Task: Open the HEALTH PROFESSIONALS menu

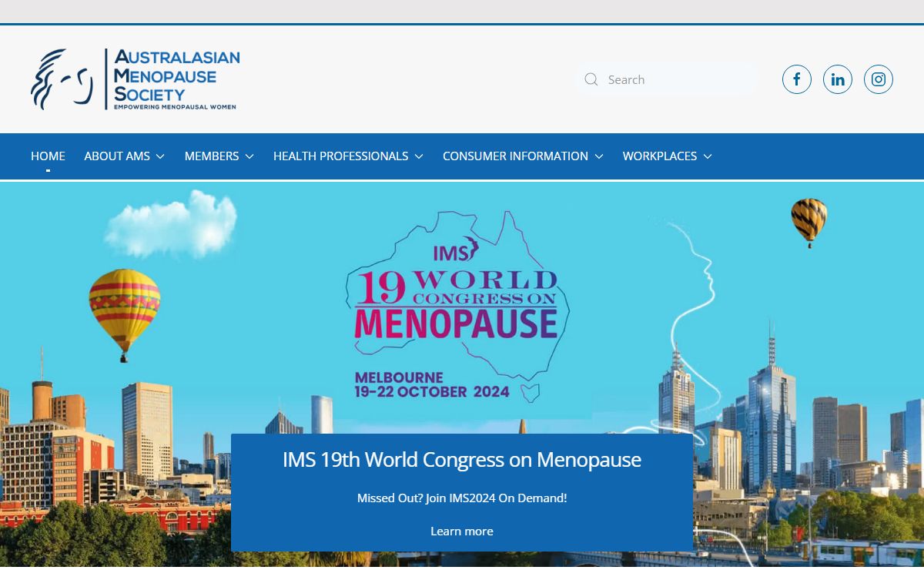Action: point(349,156)
